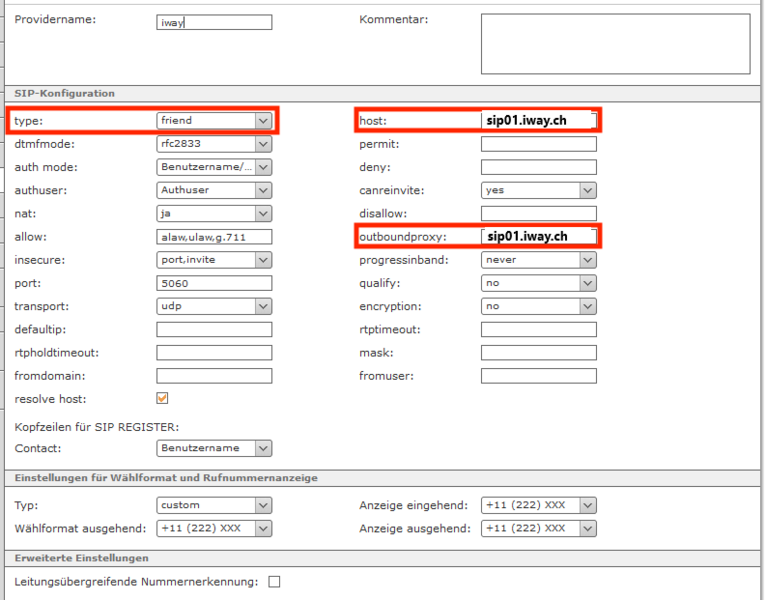Open the Anzeige eingehend dropdown
This screenshot has width=766, height=600.
539,505
